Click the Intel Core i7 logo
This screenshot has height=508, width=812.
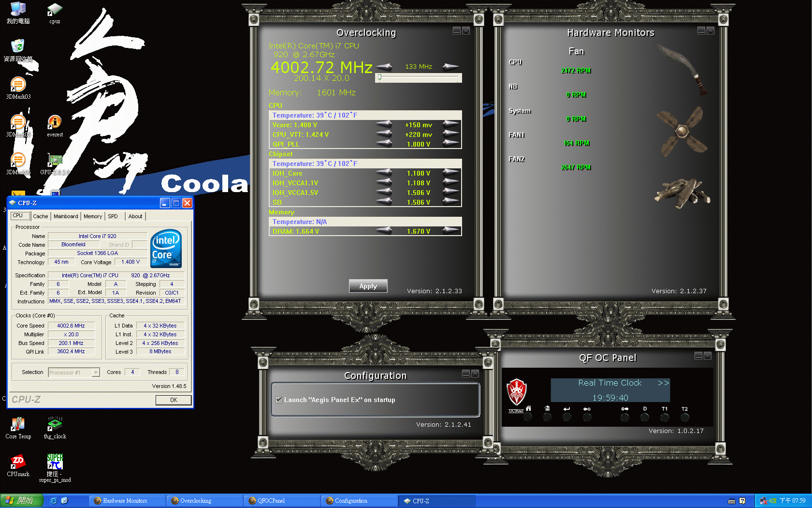166,248
